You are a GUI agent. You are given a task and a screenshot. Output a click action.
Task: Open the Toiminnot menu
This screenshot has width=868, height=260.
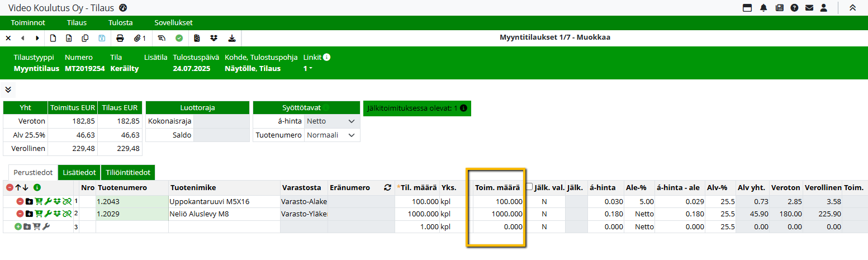tap(28, 23)
